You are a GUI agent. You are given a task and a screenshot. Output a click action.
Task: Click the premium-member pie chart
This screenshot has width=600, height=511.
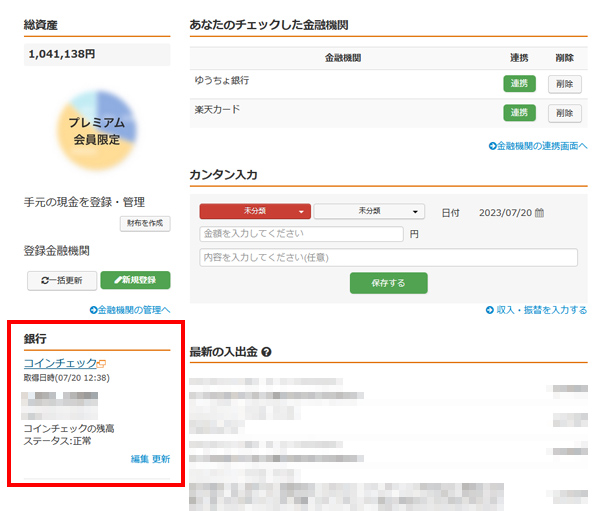[97, 130]
